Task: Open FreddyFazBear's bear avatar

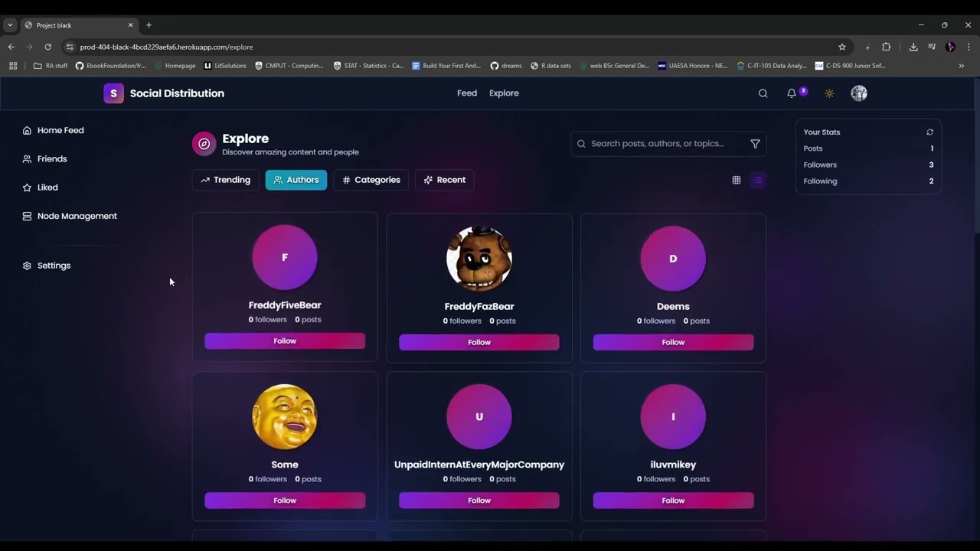Action: [x=479, y=259]
